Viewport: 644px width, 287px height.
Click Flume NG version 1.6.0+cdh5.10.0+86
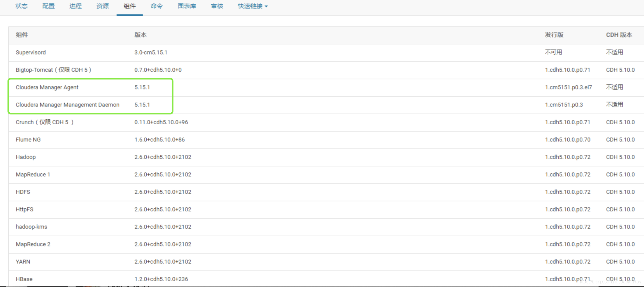160,140
